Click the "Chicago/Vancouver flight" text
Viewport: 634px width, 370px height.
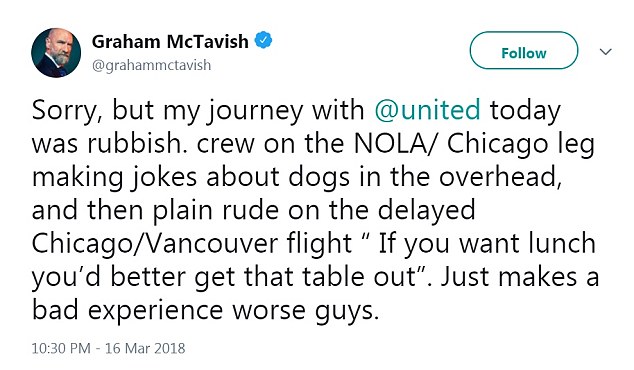point(191,244)
